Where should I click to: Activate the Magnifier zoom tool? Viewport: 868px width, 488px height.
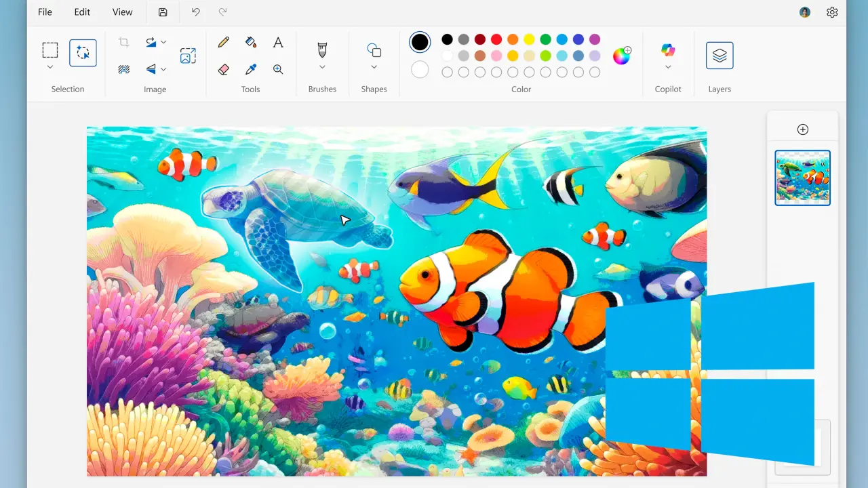278,69
